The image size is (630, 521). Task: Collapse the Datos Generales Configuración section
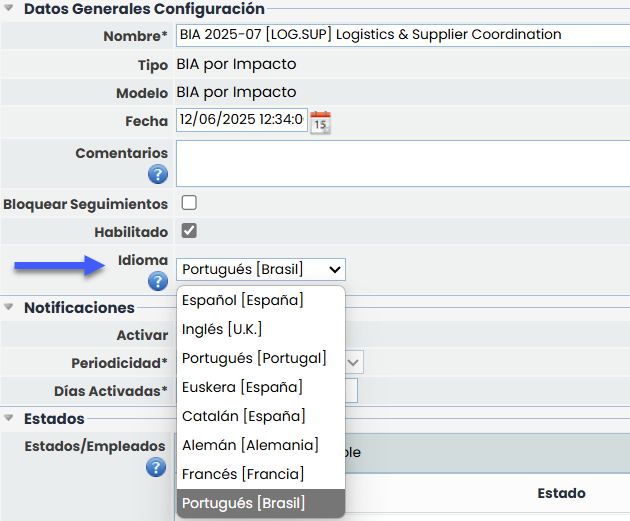coord(10,9)
